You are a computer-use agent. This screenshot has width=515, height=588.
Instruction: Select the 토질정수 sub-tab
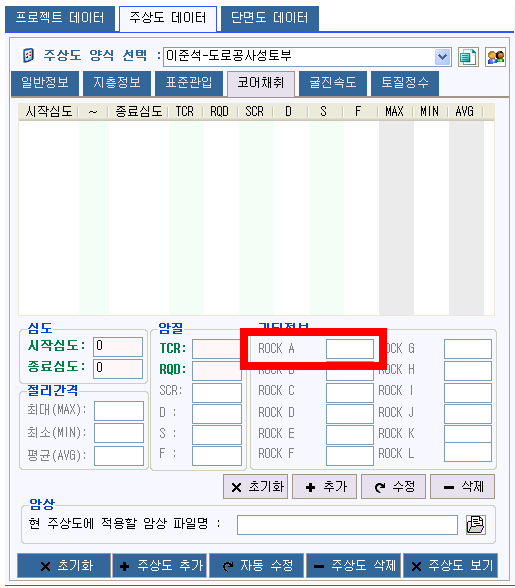pyautogui.click(x=405, y=83)
